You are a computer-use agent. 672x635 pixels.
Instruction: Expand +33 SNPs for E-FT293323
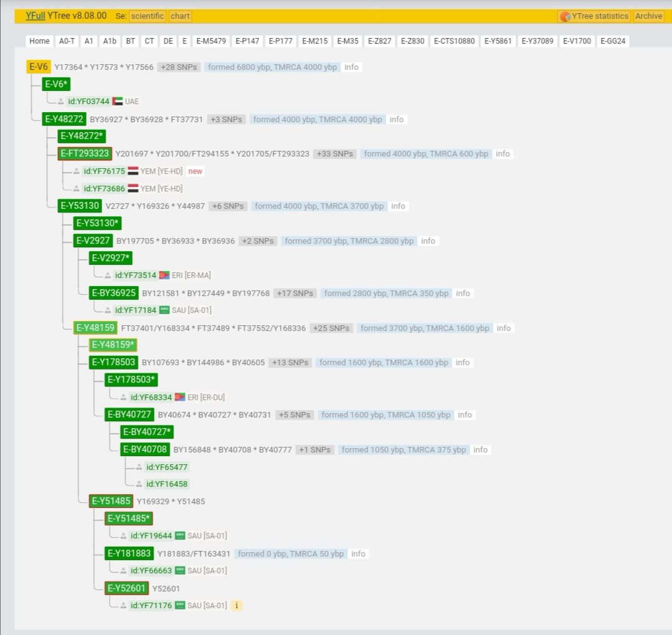[x=334, y=154]
